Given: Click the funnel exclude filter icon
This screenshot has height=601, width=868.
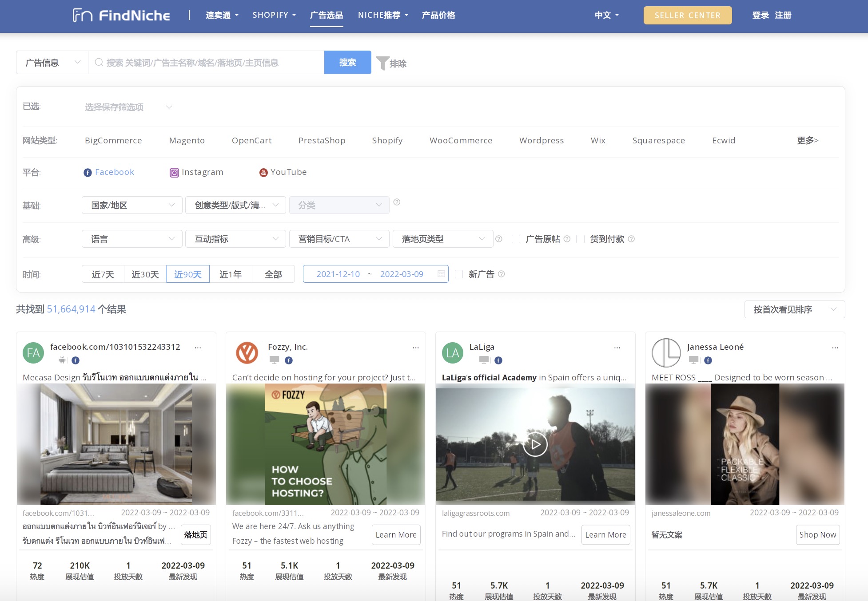Looking at the screenshot, I should 382,63.
